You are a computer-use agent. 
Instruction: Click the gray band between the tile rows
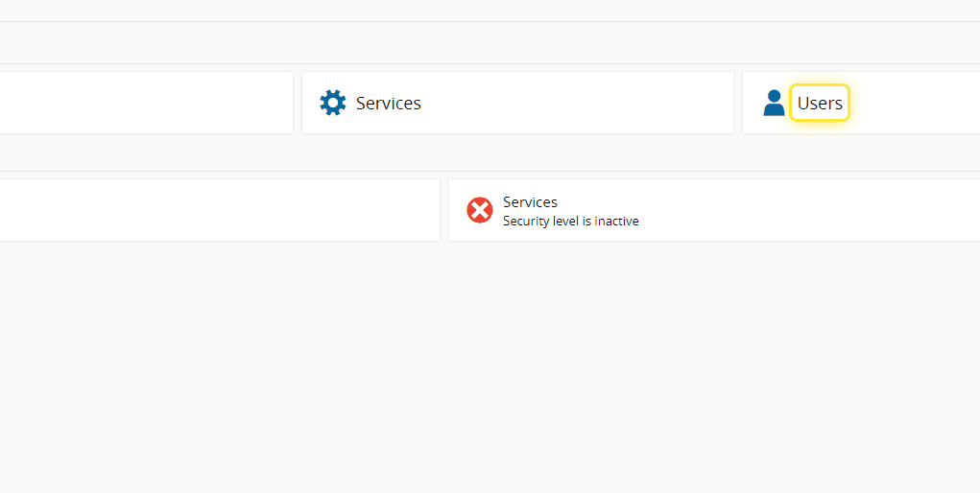tap(480, 153)
